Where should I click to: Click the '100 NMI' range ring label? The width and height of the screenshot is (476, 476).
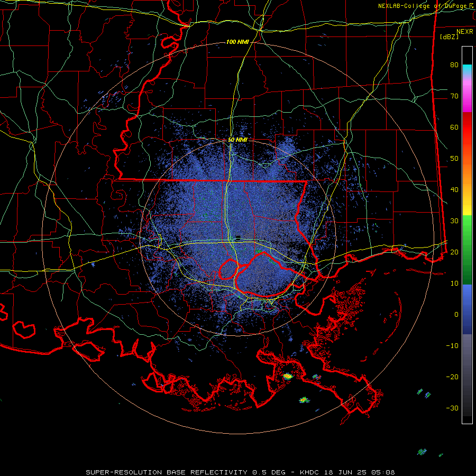pos(237,42)
